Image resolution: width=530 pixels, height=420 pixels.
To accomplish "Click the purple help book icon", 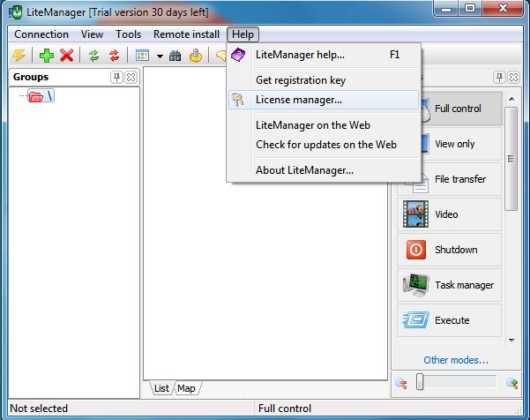I will 238,55.
